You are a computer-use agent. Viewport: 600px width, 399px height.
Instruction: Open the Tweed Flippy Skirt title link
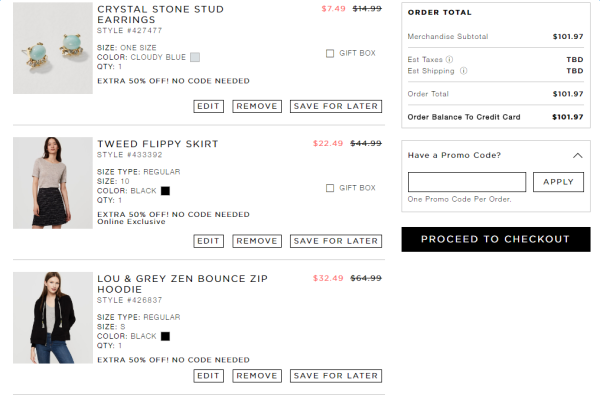point(158,144)
